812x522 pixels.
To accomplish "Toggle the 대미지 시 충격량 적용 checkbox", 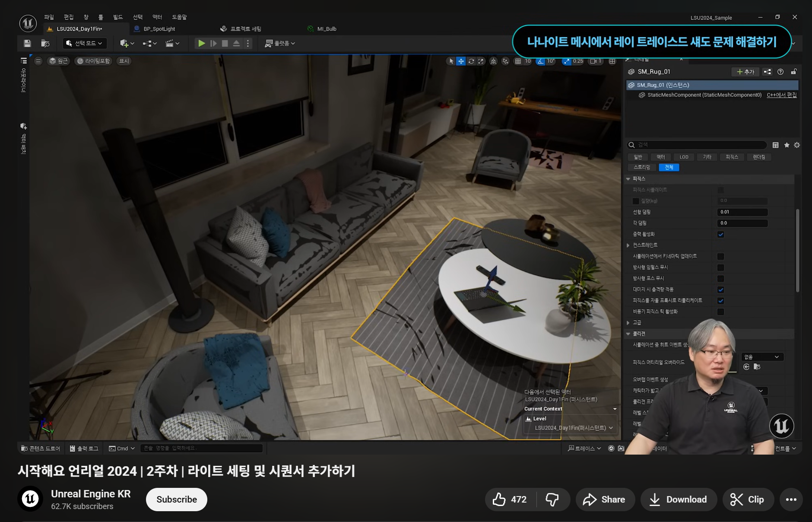I will tap(720, 290).
